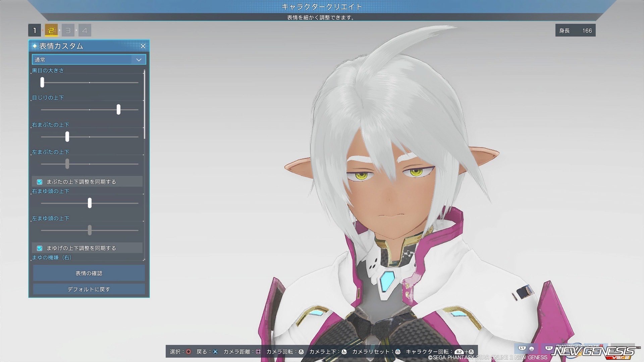Click the cross back button icon

[215, 352]
